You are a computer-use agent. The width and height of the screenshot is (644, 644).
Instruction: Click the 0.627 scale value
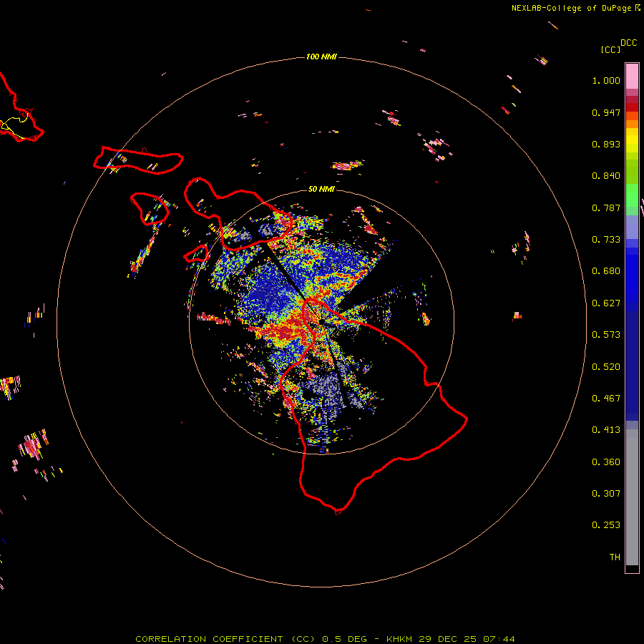[606, 303]
